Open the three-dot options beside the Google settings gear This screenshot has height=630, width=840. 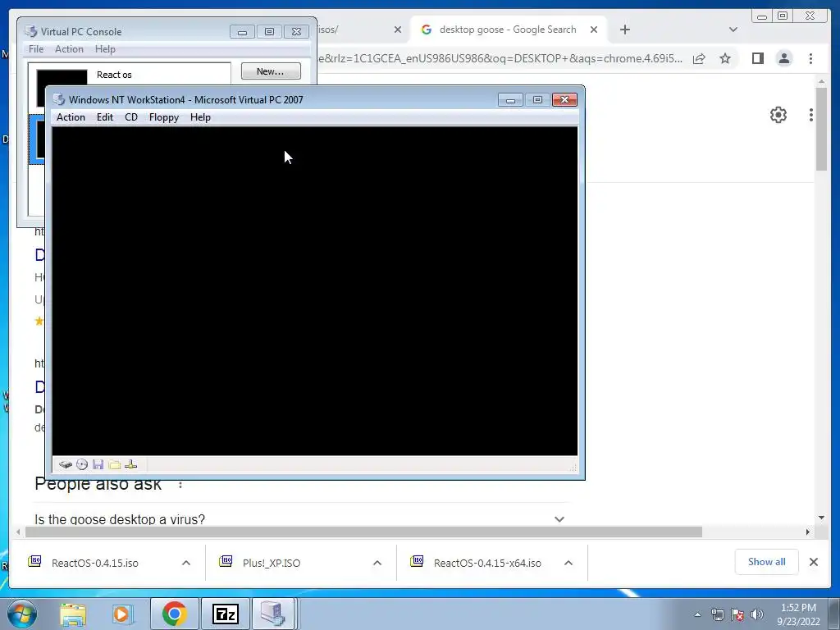[811, 115]
